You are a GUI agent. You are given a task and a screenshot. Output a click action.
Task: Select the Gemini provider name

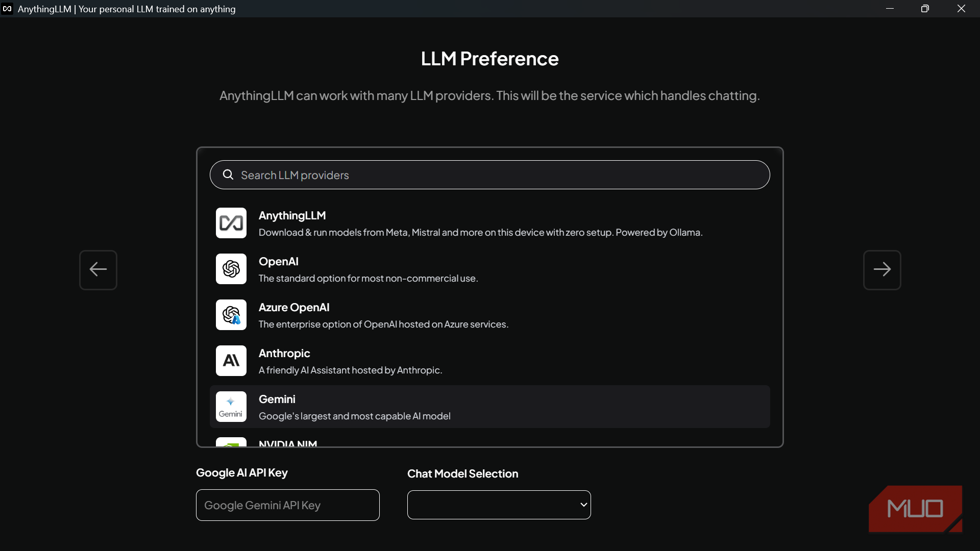pyautogui.click(x=277, y=399)
